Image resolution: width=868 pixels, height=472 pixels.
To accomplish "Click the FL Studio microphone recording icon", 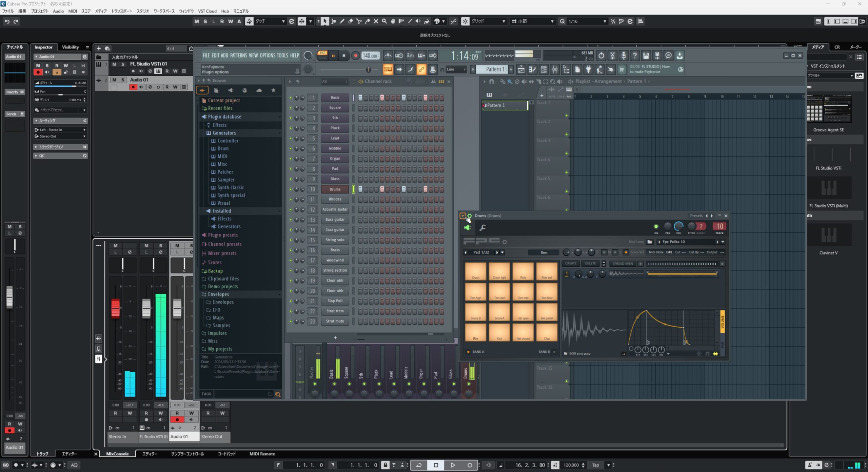I will pos(623,56).
